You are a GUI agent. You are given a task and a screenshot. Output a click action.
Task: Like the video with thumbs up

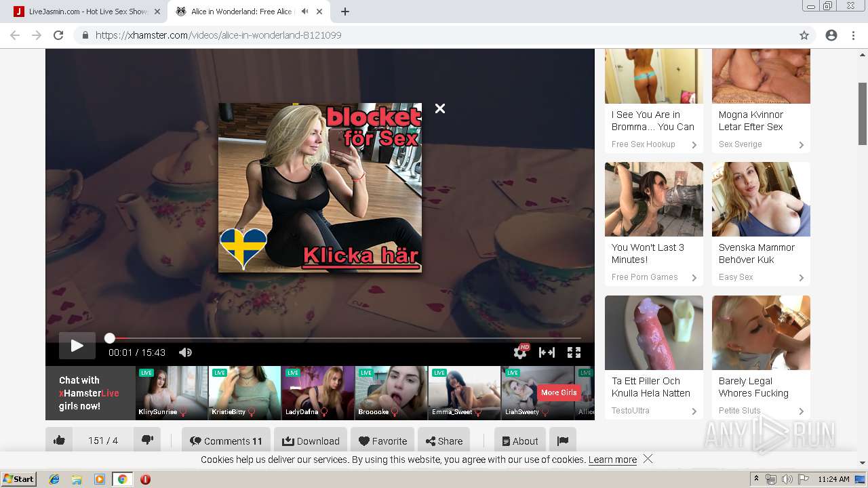[x=59, y=441]
